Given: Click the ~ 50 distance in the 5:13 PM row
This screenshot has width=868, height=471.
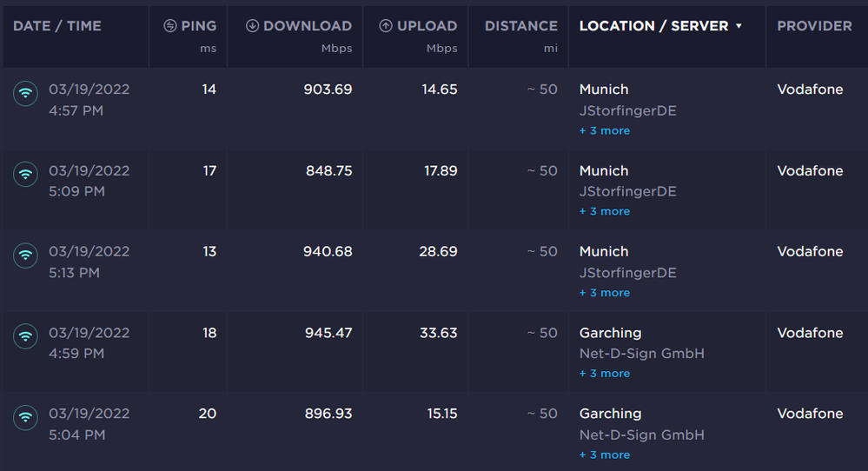Looking at the screenshot, I should coord(542,251).
